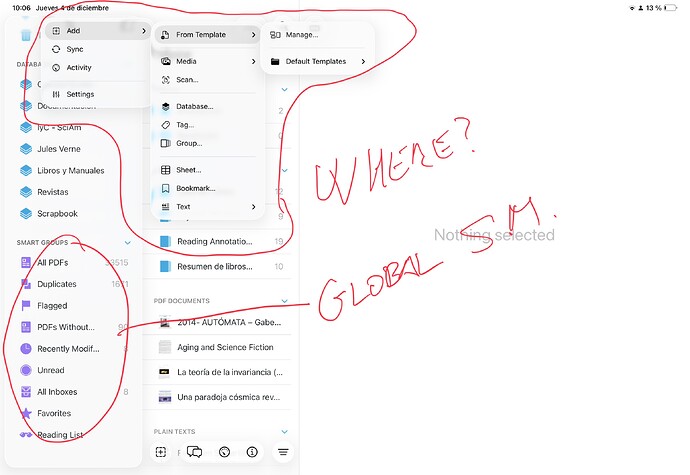Tap the chat bubbles icon in bottom toolbar
Image resolution: width=690 pixels, height=475 pixels.
[194, 452]
